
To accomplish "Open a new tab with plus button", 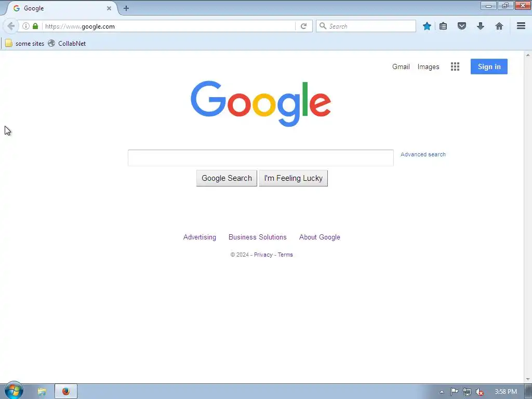I will [126, 8].
